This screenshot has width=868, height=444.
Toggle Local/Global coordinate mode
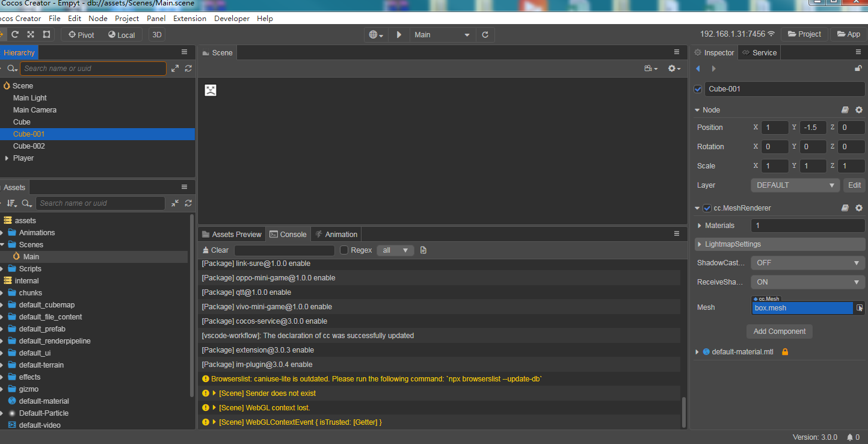tap(122, 35)
